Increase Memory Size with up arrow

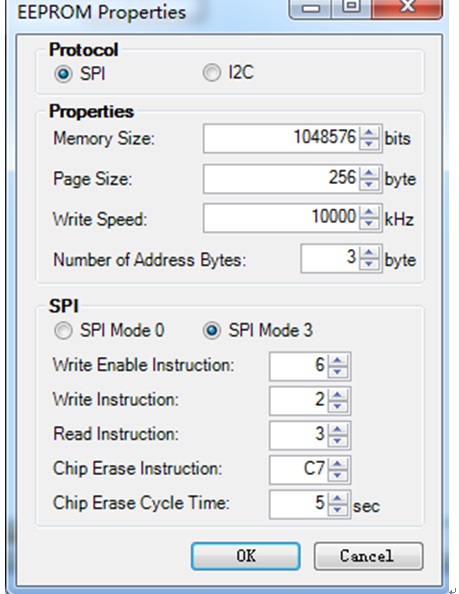coord(369,132)
